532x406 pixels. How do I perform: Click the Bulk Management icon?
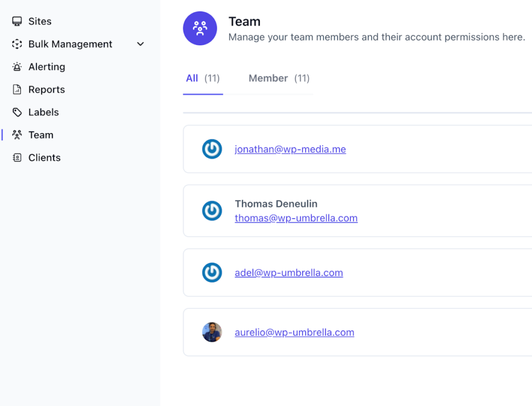(17, 44)
